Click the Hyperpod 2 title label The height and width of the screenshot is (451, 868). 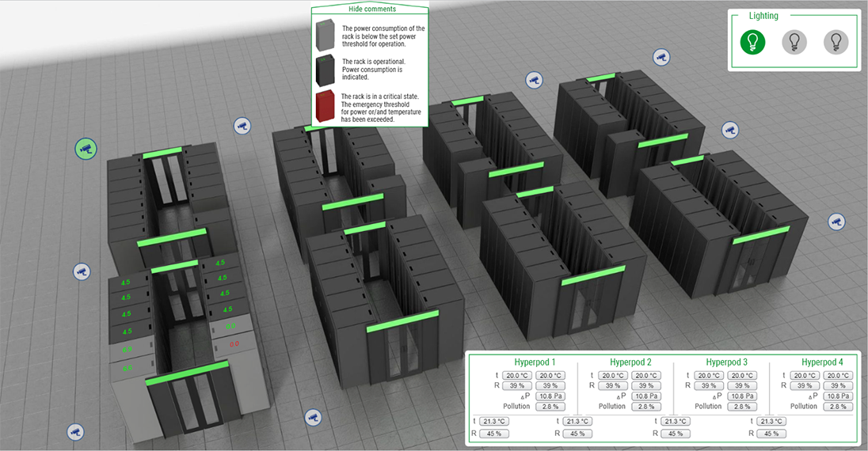(630, 362)
